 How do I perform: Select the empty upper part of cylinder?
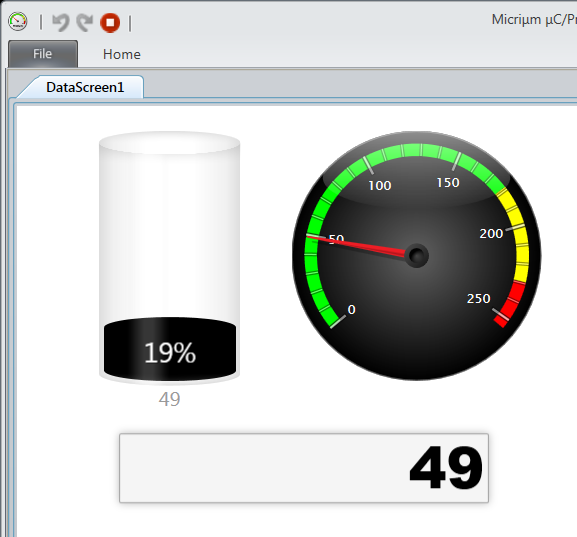click(170, 228)
